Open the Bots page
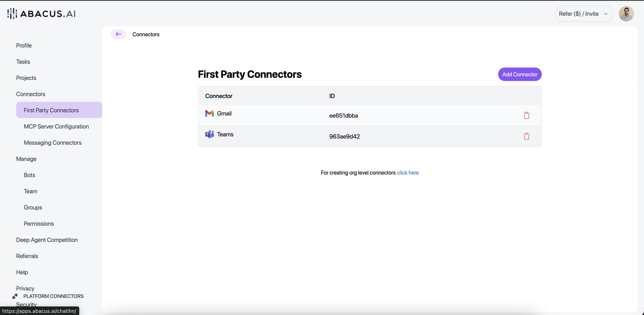Image resolution: width=644 pixels, height=315 pixels. [x=29, y=175]
